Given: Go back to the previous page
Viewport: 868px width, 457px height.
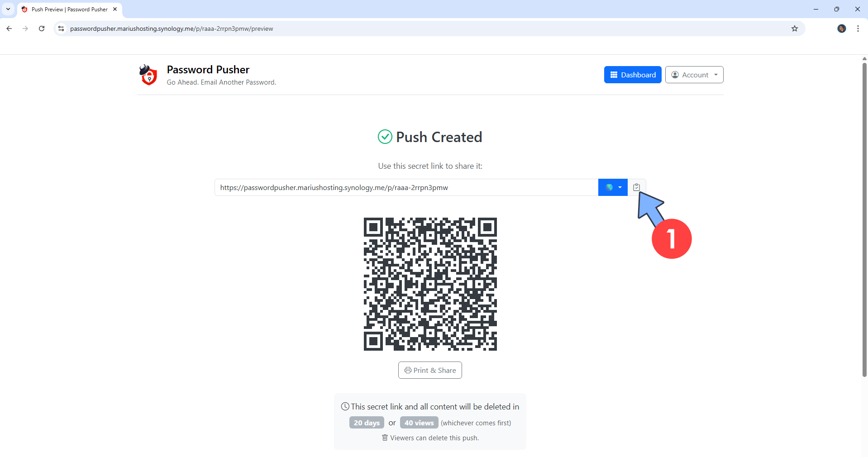Looking at the screenshot, I should 9,29.
